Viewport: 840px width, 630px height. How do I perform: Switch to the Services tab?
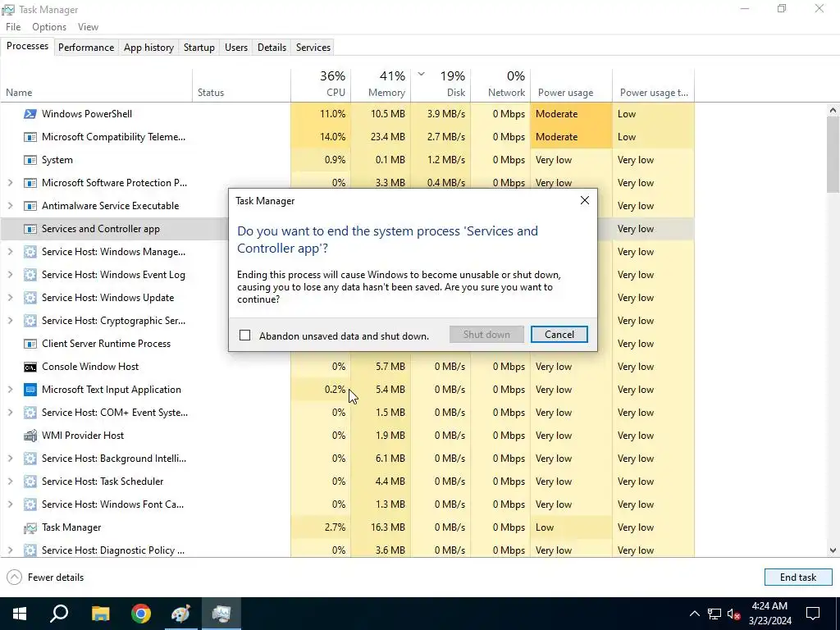(x=313, y=47)
